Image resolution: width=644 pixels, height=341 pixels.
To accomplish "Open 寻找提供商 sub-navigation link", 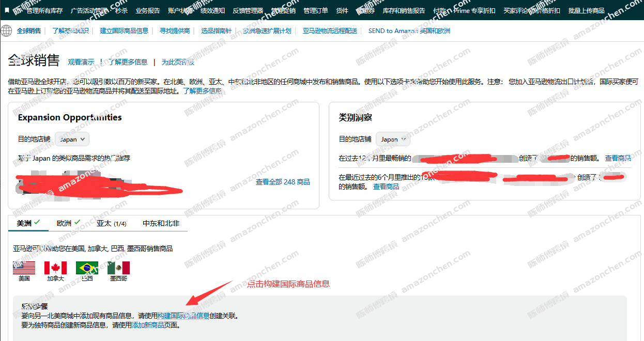I will [x=175, y=30].
